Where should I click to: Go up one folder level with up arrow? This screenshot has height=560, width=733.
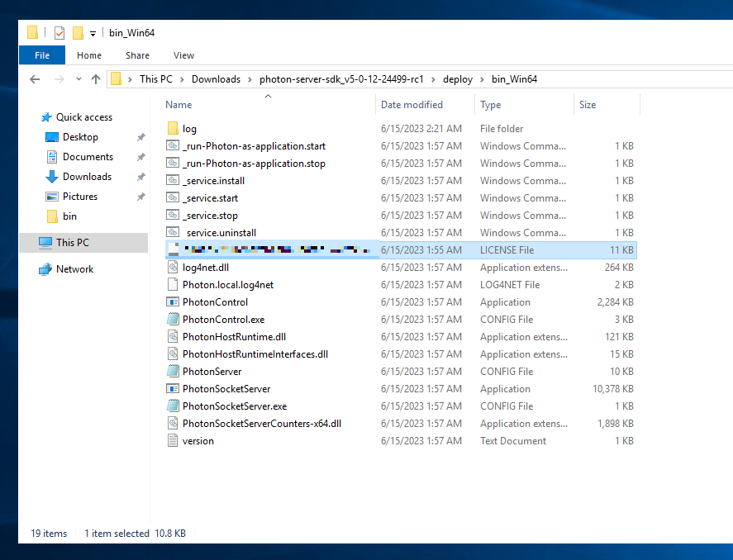pyautogui.click(x=96, y=79)
